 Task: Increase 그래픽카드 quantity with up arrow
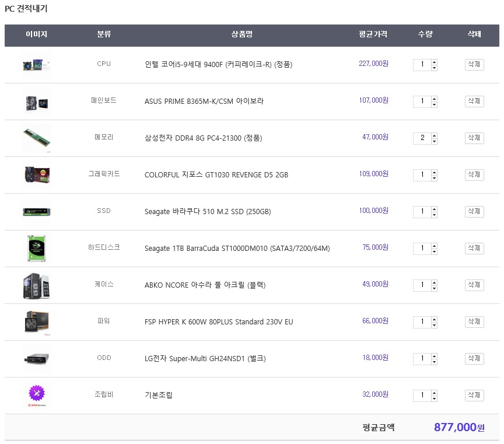(x=434, y=172)
